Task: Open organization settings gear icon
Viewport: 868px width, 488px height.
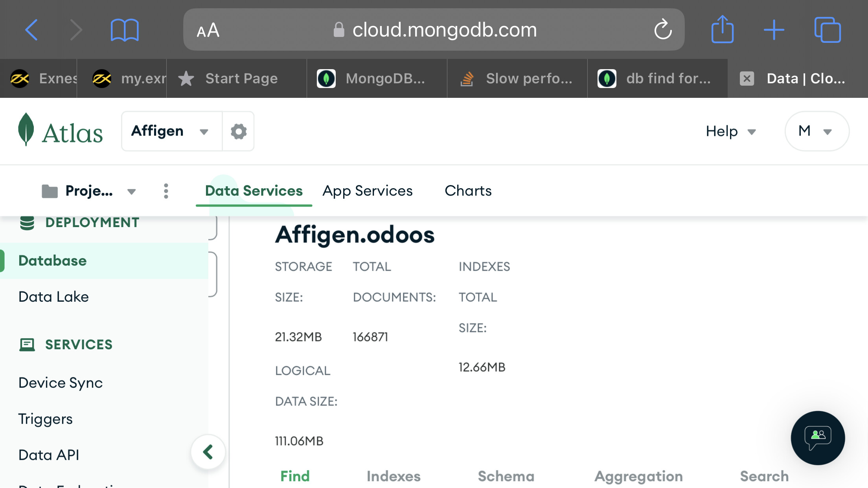Action: pos(238,131)
